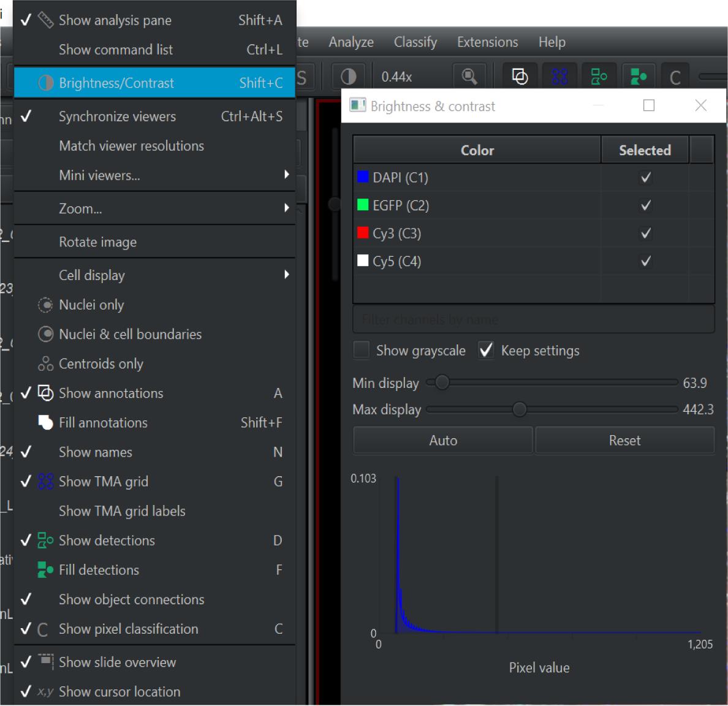Screen dimensions: 728x706
Task: Toggle the TMA grid toolbar icon
Action: coord(559,77)
